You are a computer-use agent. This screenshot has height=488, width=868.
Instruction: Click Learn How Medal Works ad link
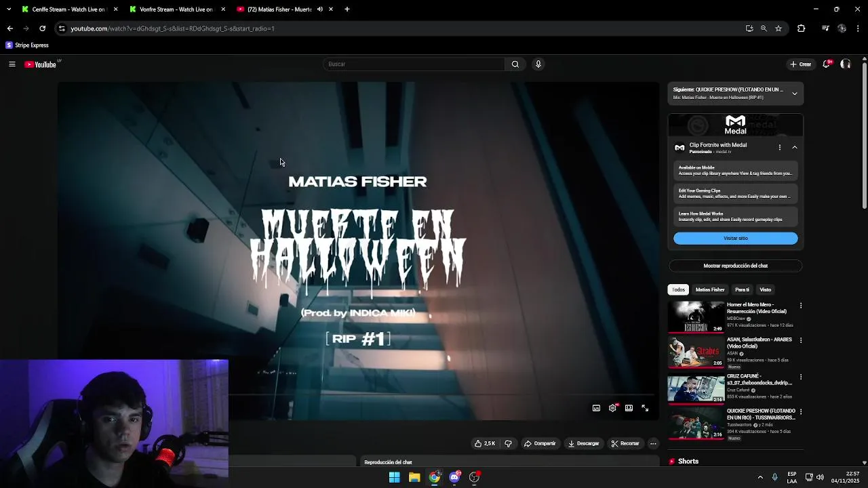[x=736, y=216]
